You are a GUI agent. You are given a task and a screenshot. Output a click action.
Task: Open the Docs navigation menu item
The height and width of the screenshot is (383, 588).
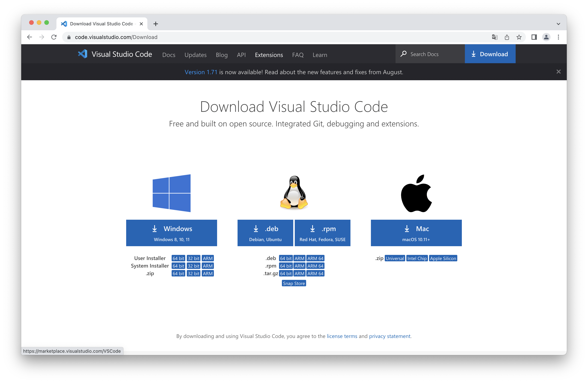(x=168, y=54)
